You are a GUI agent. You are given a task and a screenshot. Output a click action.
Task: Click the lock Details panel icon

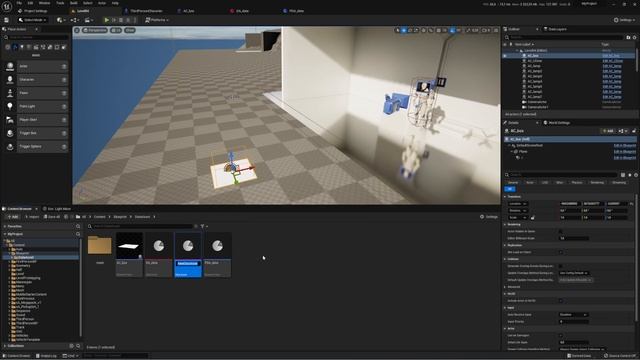[x=634, y=131]
